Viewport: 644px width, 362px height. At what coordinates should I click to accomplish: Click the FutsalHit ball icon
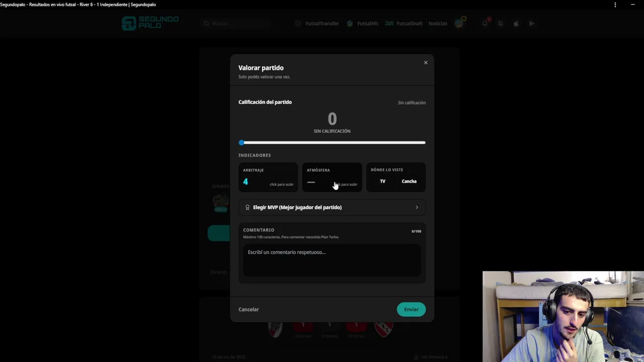pyautogui.click(x=350, y=24)
